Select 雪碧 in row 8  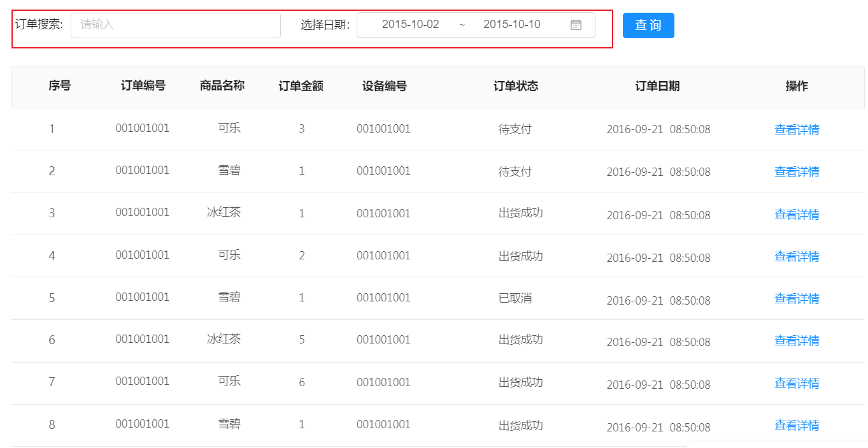[229, 423]
